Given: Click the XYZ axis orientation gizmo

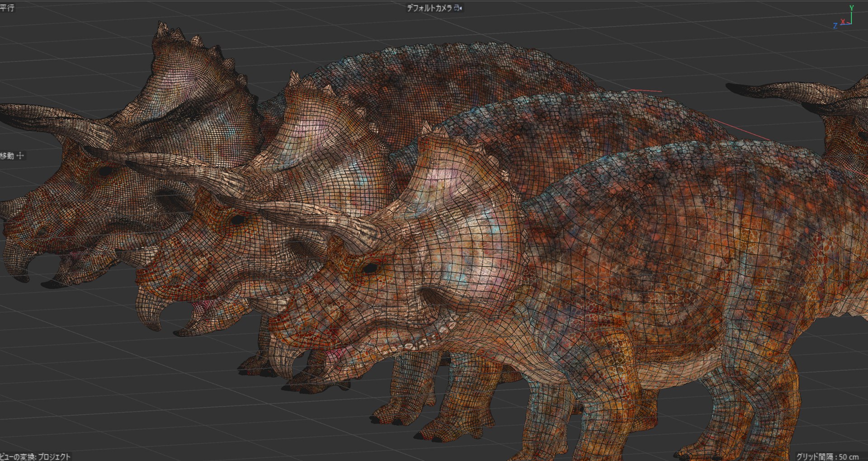Looking at the screenshot, I should click(x=844, y=17).
